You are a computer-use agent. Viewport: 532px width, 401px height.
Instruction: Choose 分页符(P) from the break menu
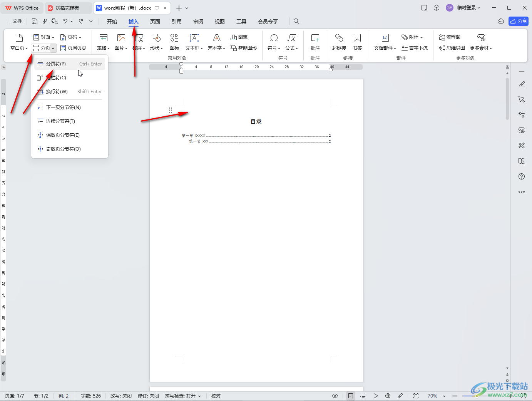(x=70, y=64)
